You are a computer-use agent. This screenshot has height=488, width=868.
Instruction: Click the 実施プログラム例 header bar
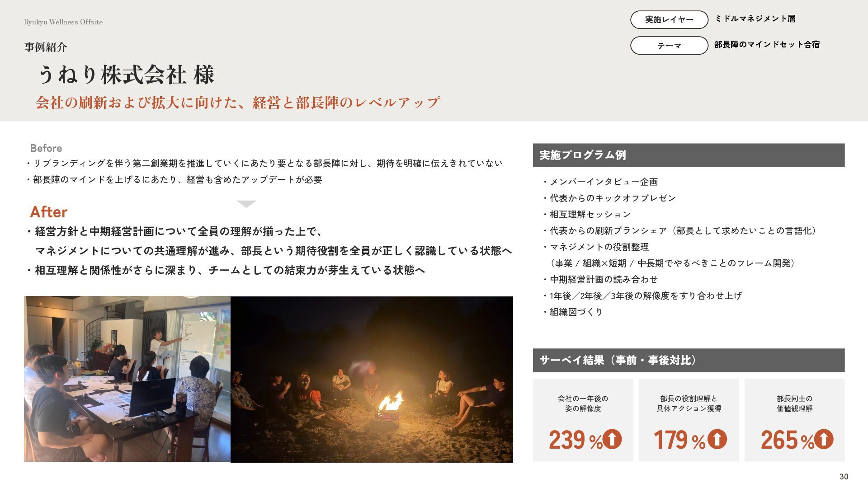point(689,155)
